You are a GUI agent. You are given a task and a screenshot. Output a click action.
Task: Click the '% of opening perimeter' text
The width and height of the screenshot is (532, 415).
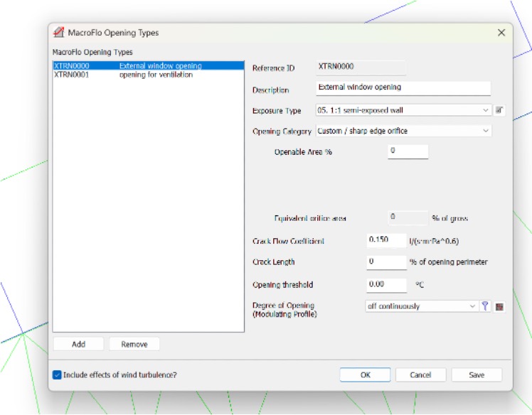(448, 262)
